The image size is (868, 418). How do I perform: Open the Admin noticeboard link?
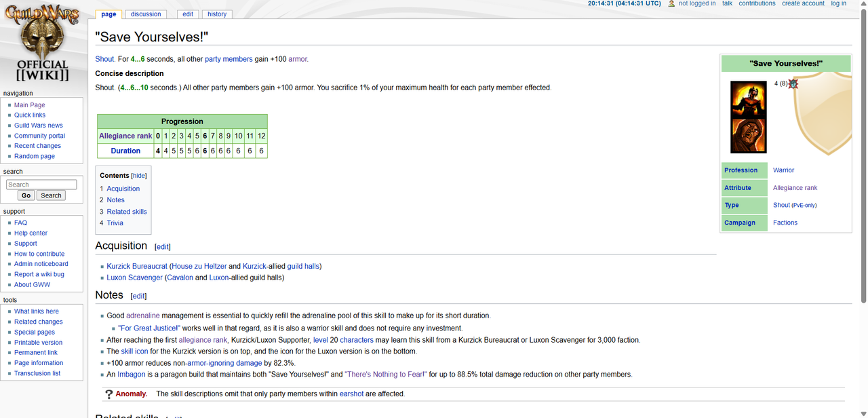coord(41,264)
